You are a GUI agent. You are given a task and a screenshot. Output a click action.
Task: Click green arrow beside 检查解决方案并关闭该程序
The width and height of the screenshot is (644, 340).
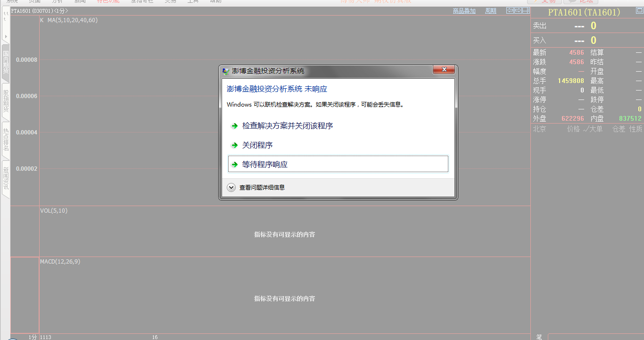pyautogui.click(x=234, y=126)
